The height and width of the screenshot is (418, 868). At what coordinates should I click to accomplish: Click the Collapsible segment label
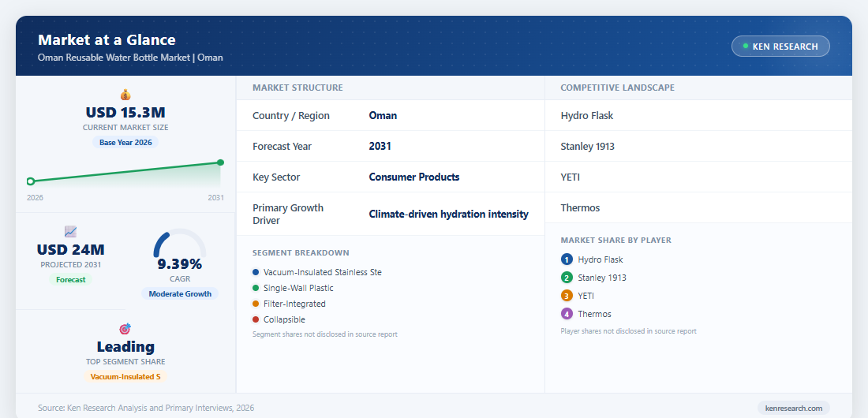click(x=285, y=319)
